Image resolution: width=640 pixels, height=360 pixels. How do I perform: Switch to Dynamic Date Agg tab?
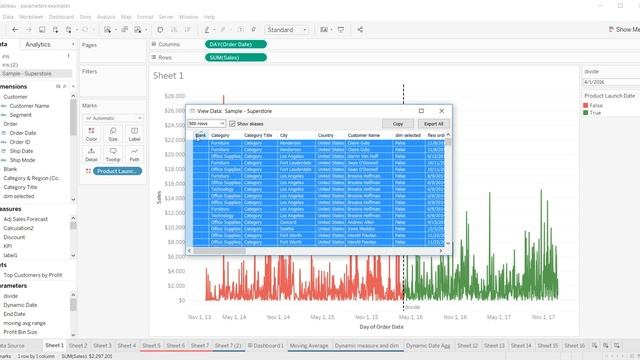pos(428,346)
